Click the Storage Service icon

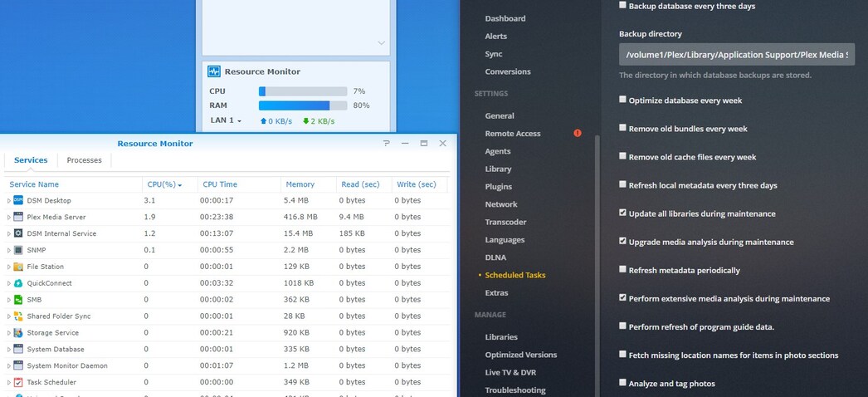pyautogui.click(x=18, y=333)
